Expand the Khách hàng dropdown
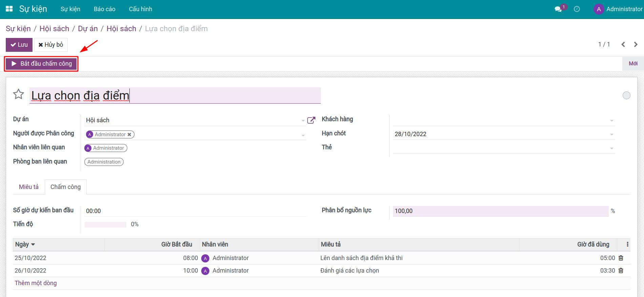This screenshot has height=297, width=644. coord(611,121)
